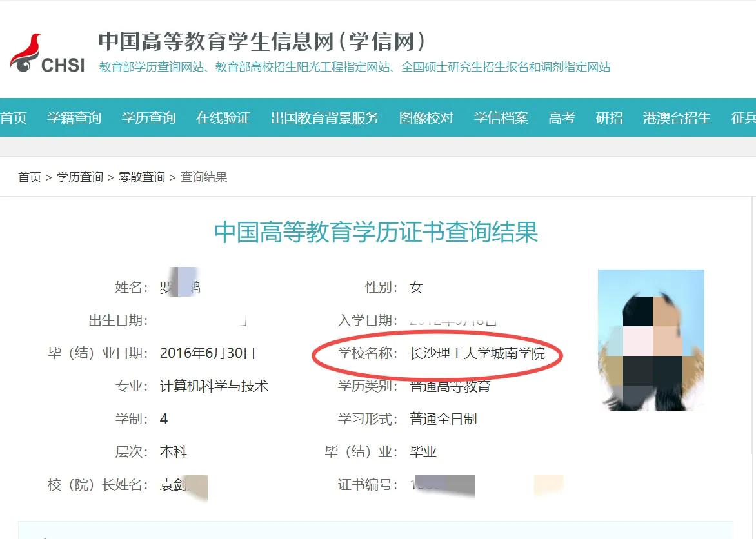Viewport: 756px width, 539px height.
Task: Click the student photo thumbnail
Action: (651, 340)
